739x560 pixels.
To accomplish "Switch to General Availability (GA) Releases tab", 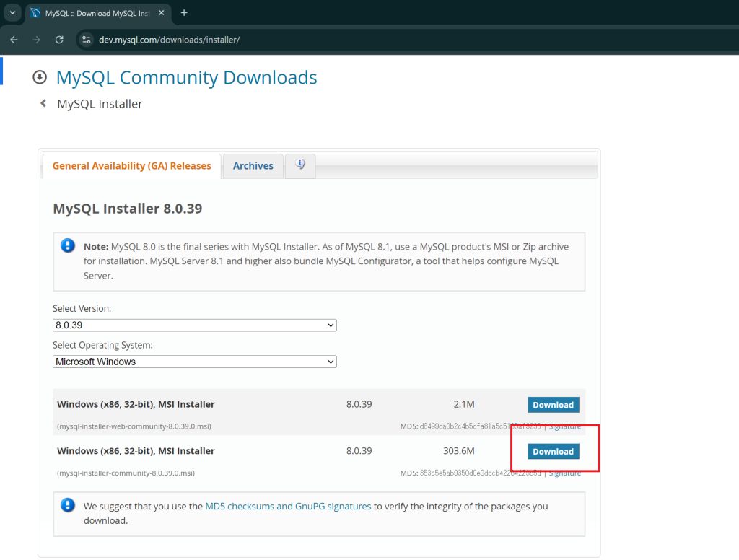I will (x=131, y=166).
